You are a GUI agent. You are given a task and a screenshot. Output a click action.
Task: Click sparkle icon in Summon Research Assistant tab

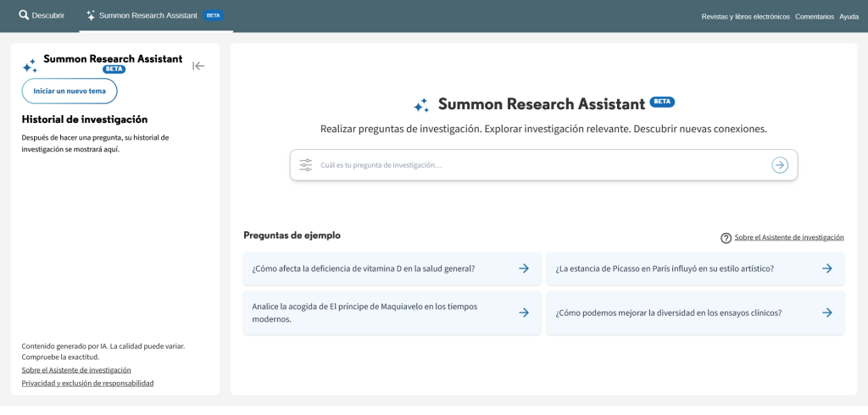[x=91, y=15]
